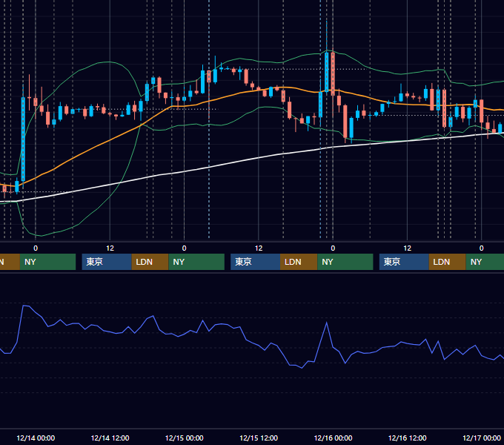Click the LDN session block on 12/15
The width and height of the screenshot is (504, 445).
click(x=299, y=262)
